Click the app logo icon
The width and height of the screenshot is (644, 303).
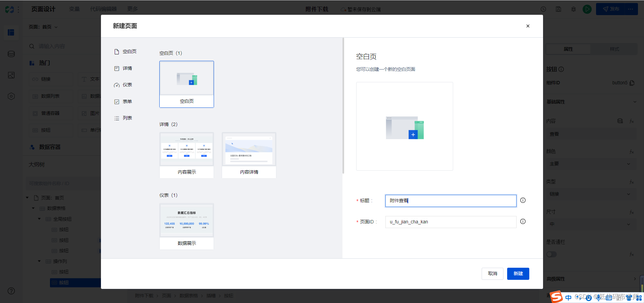(x=10, y=9)
